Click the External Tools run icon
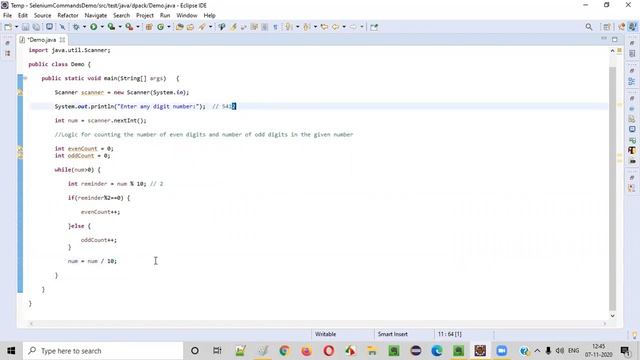 [x=129, y=27]
